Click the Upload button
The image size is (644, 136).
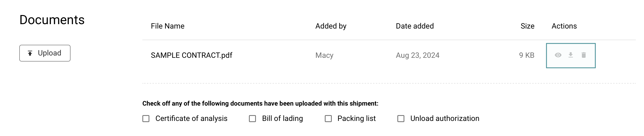[45, 53]
